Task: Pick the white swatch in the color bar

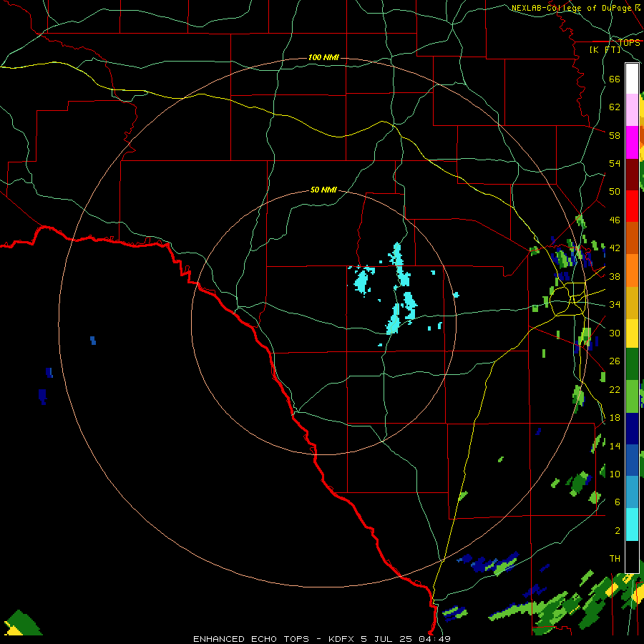Action: (632, 79)
